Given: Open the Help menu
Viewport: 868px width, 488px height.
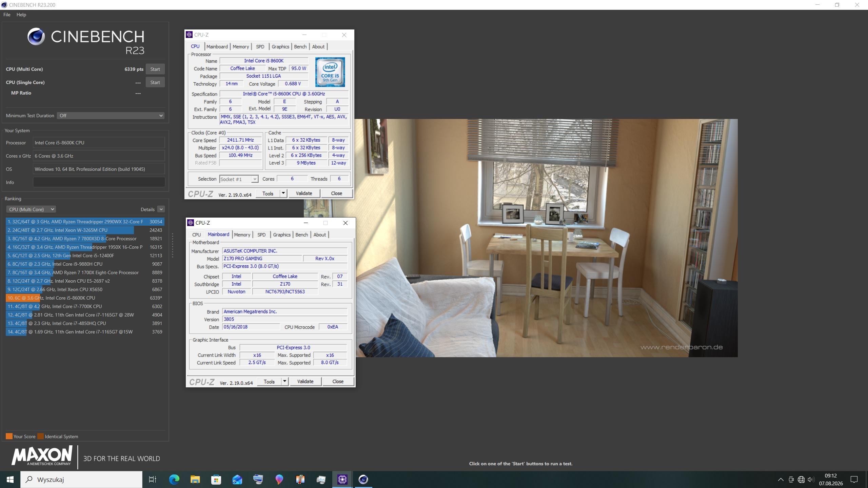Looking at the screenshot, I should click(x=21, y=15).
